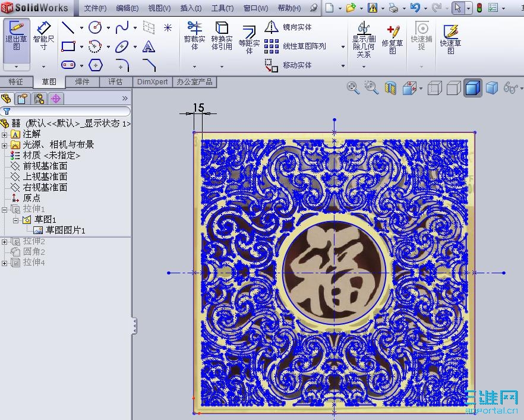Click Linear Sketch Pattern (线性草图阵列)
Viewport: 524px width, 420px height.
point(295,46)
